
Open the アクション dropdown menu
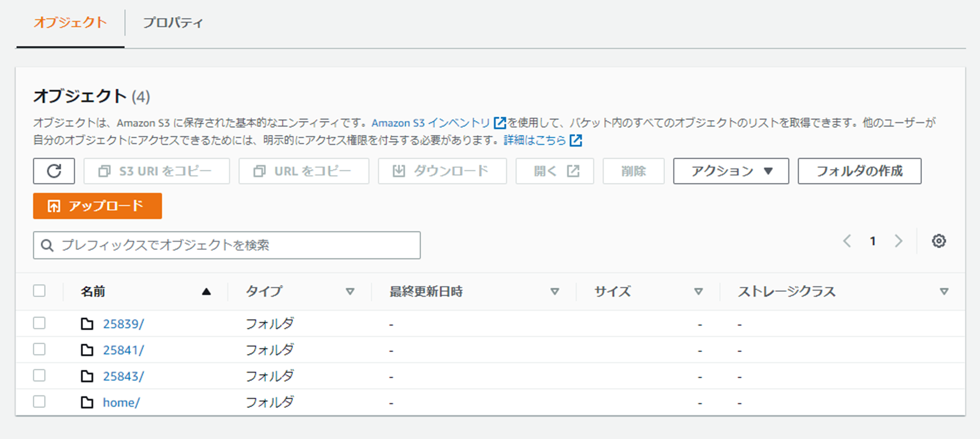[731, 171]
